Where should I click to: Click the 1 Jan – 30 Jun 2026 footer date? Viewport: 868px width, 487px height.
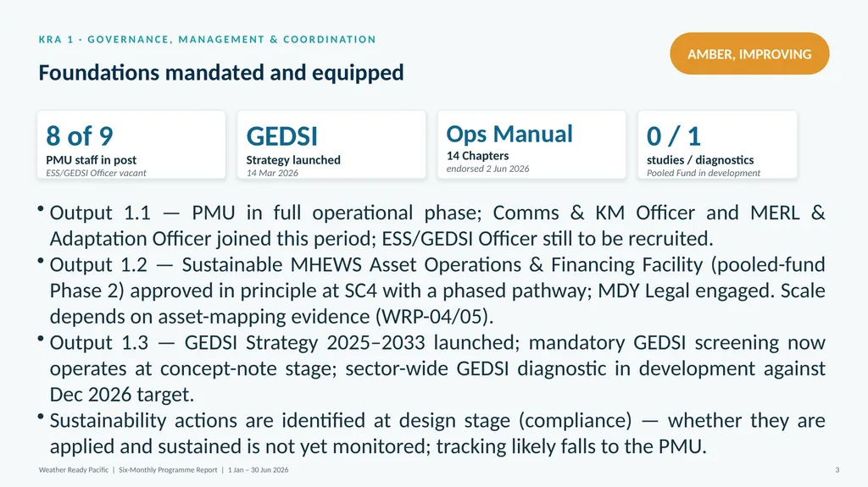coord(258,470)
